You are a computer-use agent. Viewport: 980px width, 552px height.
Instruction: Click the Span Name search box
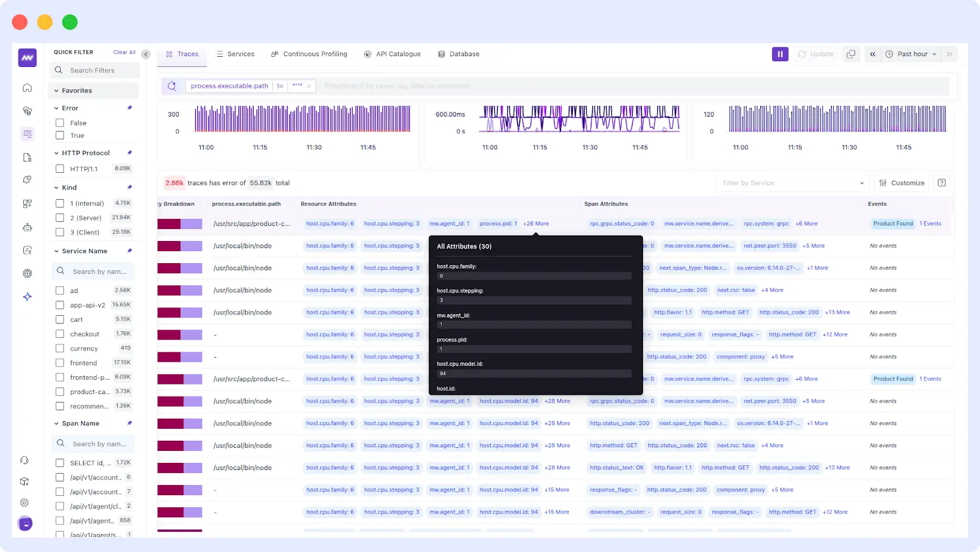tap(93, 444)
